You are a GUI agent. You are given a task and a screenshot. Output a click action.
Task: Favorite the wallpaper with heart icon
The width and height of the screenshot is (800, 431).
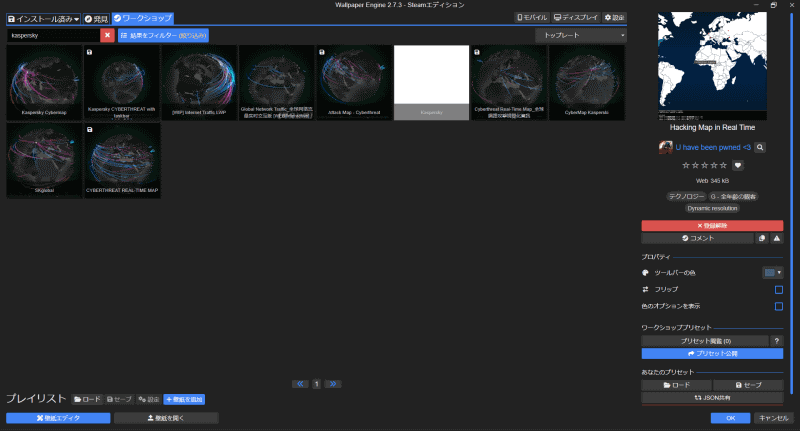coord(738,165)
